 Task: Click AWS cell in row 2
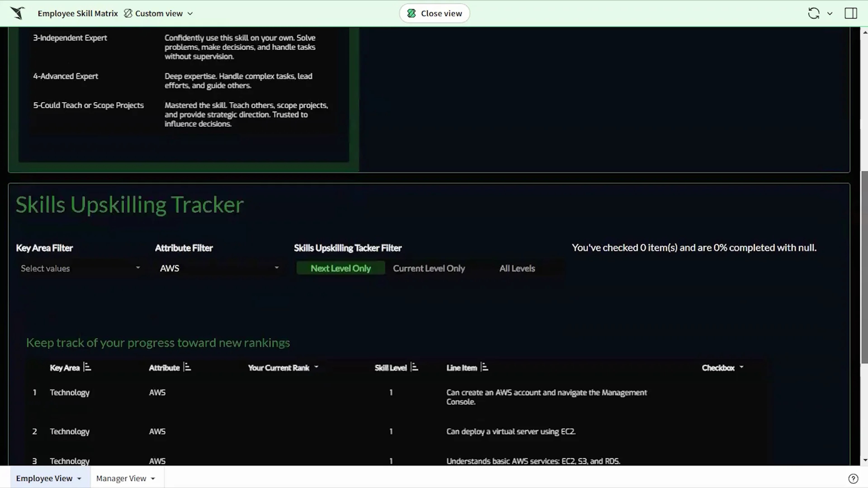157,432
